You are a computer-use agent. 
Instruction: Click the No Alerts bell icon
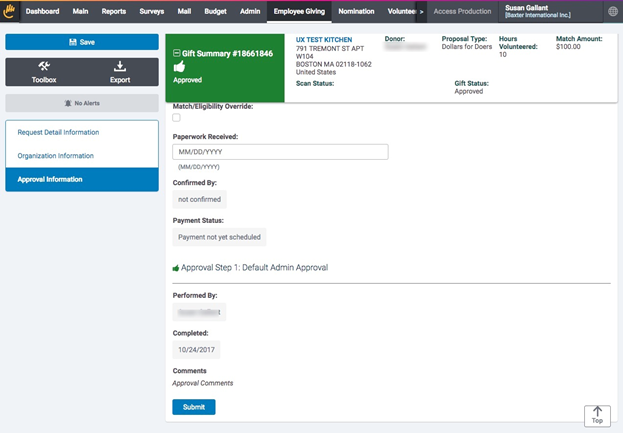coord(68,103)
